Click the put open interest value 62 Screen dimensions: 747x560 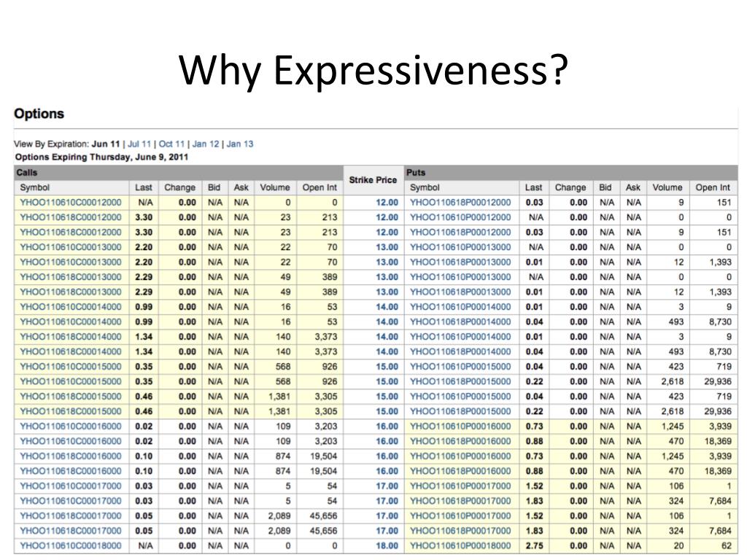pyautogui.click(x=726, y=545)
